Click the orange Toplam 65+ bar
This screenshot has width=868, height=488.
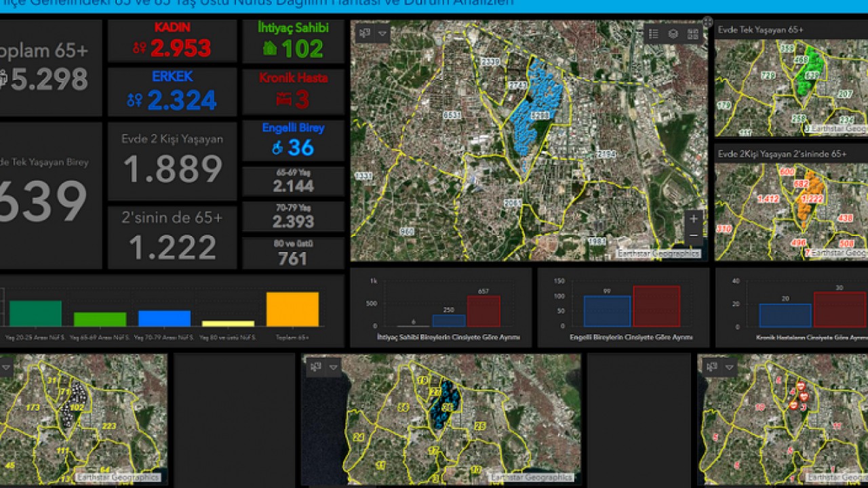292,309
